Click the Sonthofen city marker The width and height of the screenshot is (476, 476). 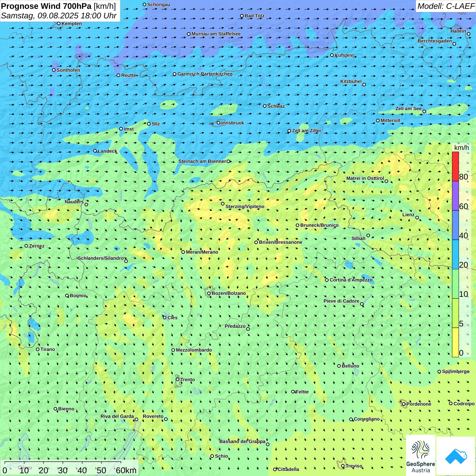54,70
